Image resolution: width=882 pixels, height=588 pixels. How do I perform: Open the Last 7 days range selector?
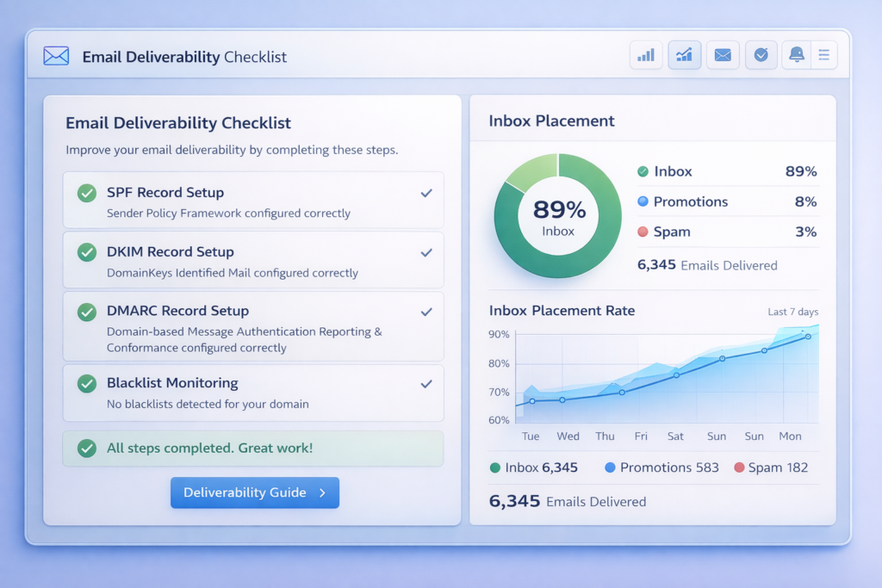792,312
